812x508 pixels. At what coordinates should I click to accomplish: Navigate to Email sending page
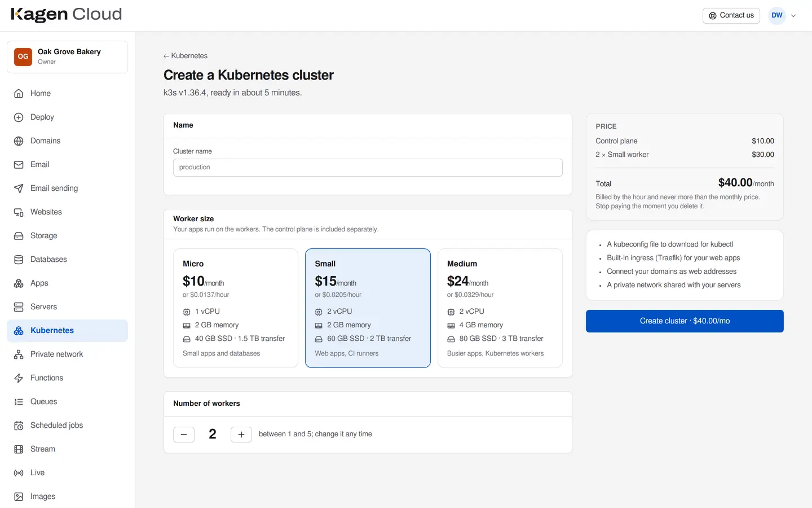(x=67, y=189)
